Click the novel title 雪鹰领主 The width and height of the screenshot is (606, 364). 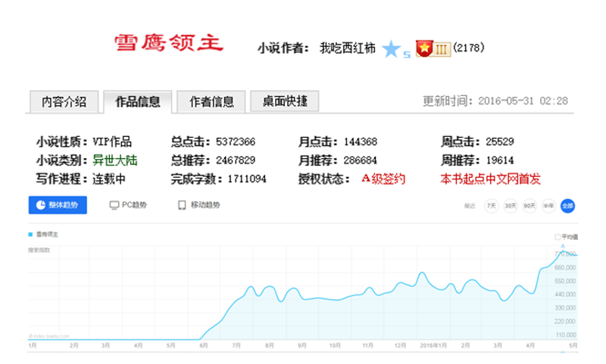169,42
